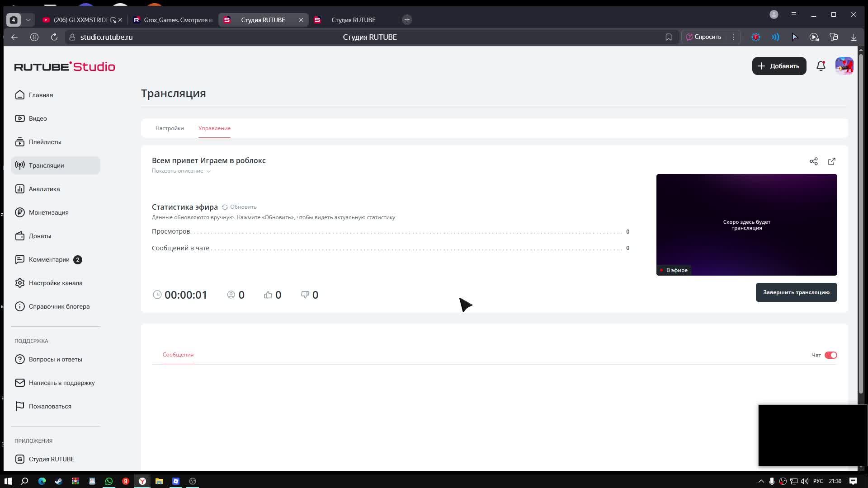This screenshot has height=488, width=868.
Task: Click the dislikes thumbs-down counter
Action: coord(310,295)
